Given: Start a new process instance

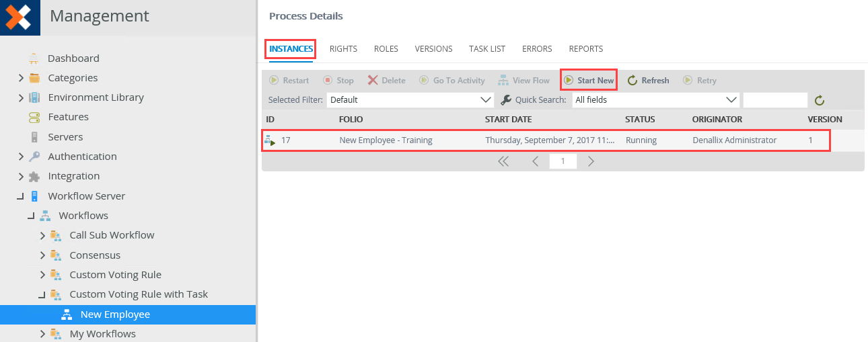Looking at the screenshot, I should click(589, 80).
